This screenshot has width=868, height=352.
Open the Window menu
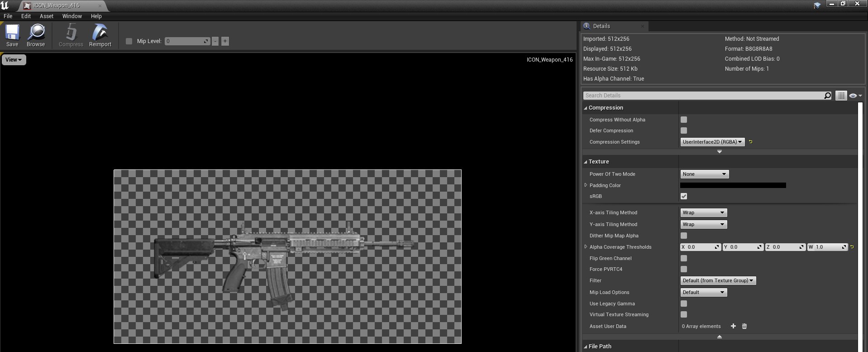(72, 16)
